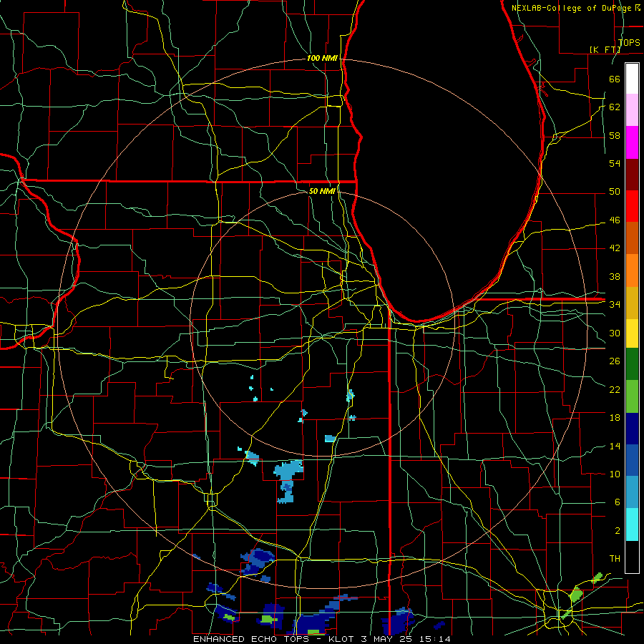Select the 54 legend scale label
The image size is (644, 644).
point(615,163)
